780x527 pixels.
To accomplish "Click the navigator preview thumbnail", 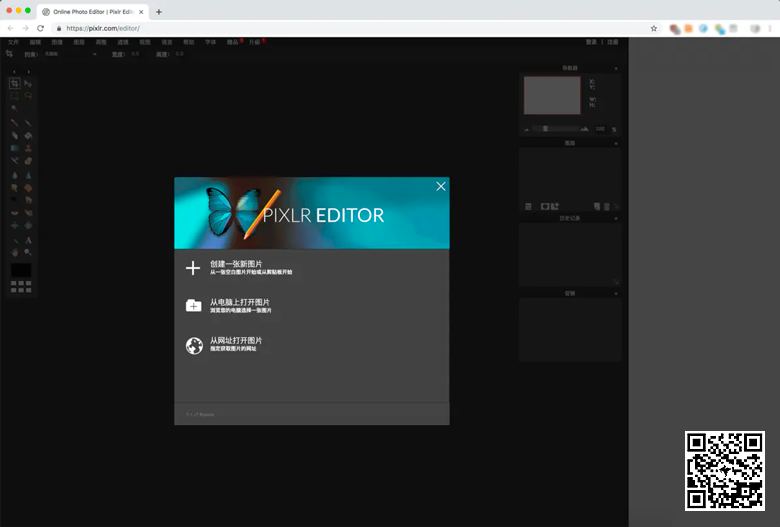I will (x=552, y=95).
